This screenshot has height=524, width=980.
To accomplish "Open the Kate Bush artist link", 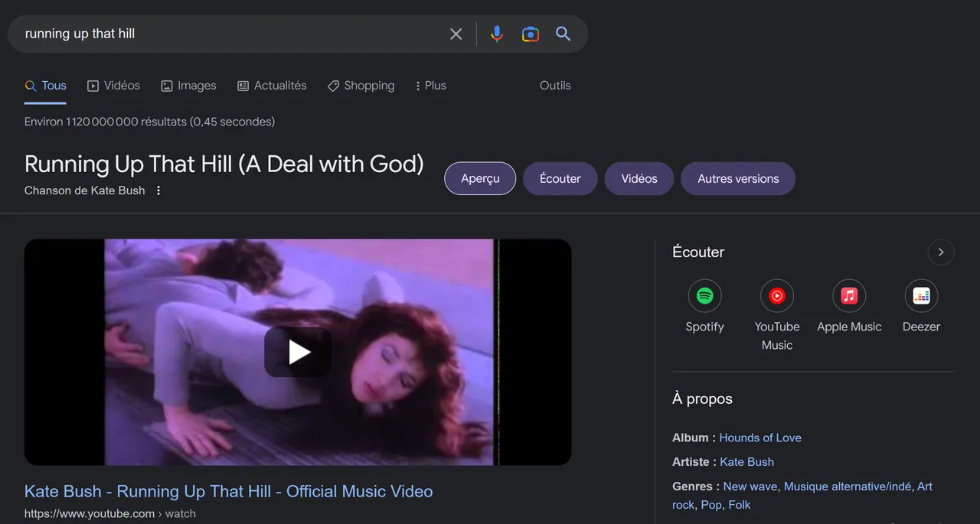I will point(747,462).
